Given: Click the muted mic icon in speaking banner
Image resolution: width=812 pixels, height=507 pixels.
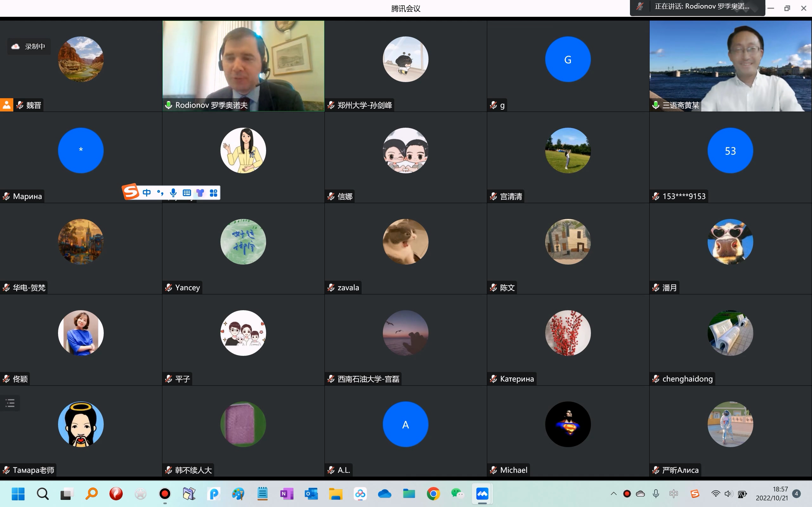Looking at the screenshot, I should [640, 6].
